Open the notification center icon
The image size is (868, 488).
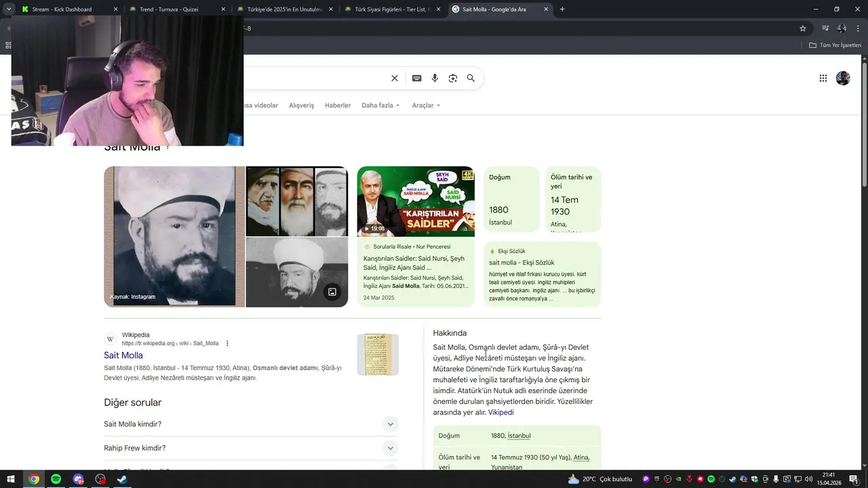tap(853, 479)
